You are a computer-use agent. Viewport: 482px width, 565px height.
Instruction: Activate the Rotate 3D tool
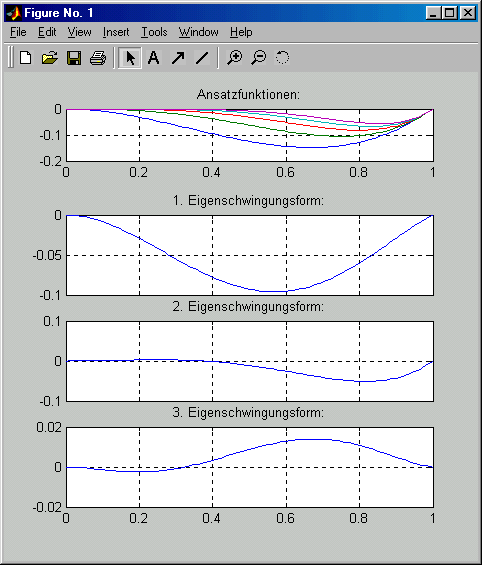282,58
